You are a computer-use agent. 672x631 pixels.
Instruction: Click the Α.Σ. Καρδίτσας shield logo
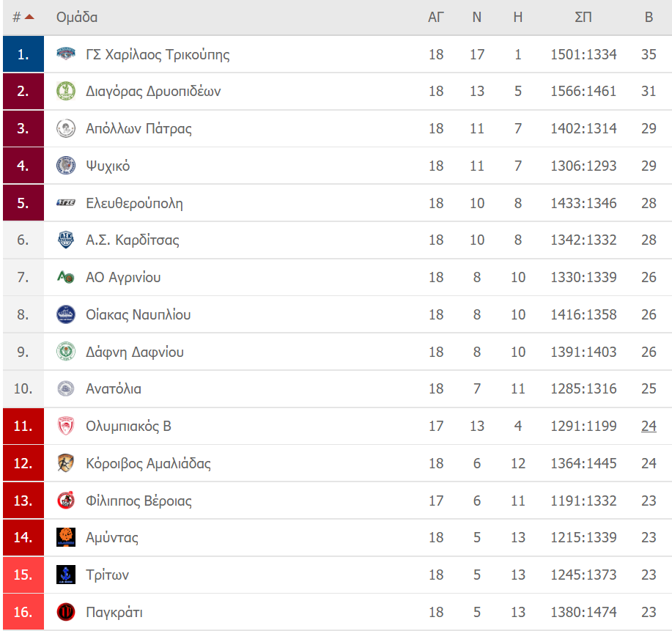65,240
